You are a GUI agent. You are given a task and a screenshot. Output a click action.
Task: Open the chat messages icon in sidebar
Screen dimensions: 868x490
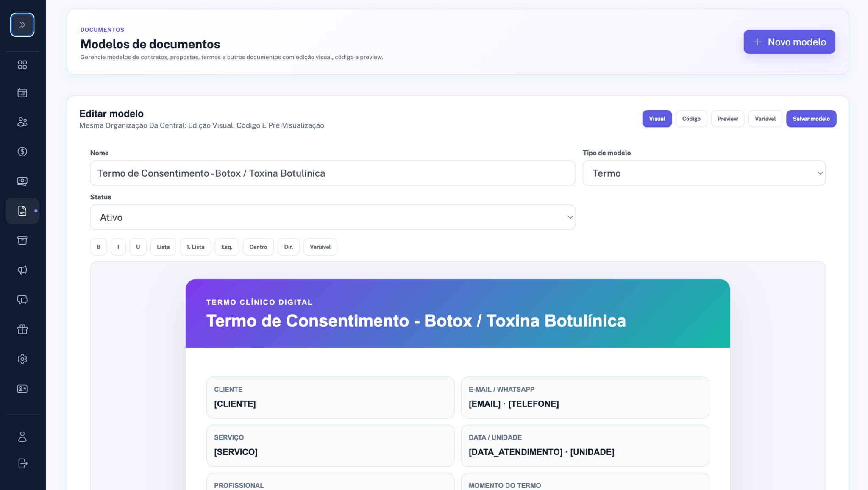22,300
